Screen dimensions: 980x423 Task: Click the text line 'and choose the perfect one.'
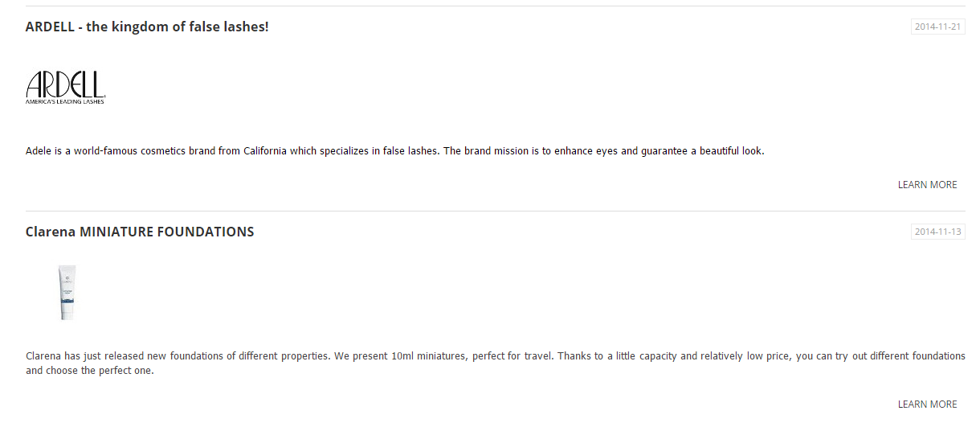point(89,371)
